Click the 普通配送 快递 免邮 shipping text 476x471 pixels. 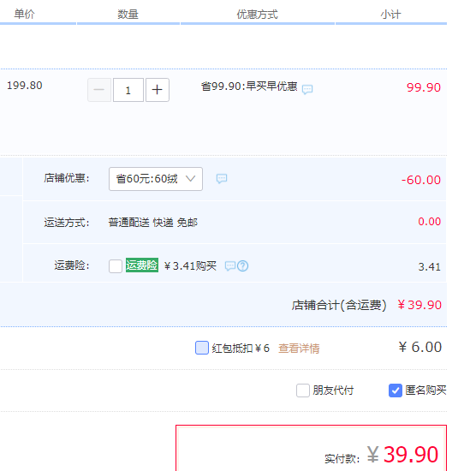(153, 223)
